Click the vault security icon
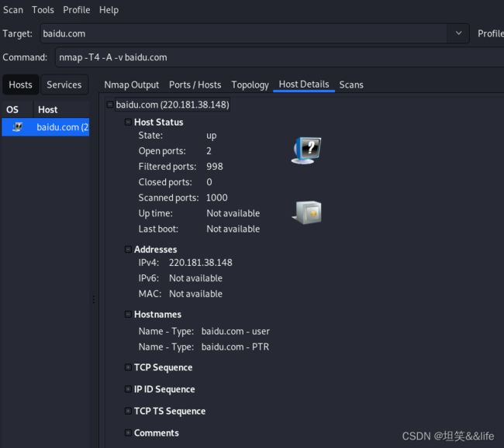Screen dimensions: 504x448 pos(307,212)
